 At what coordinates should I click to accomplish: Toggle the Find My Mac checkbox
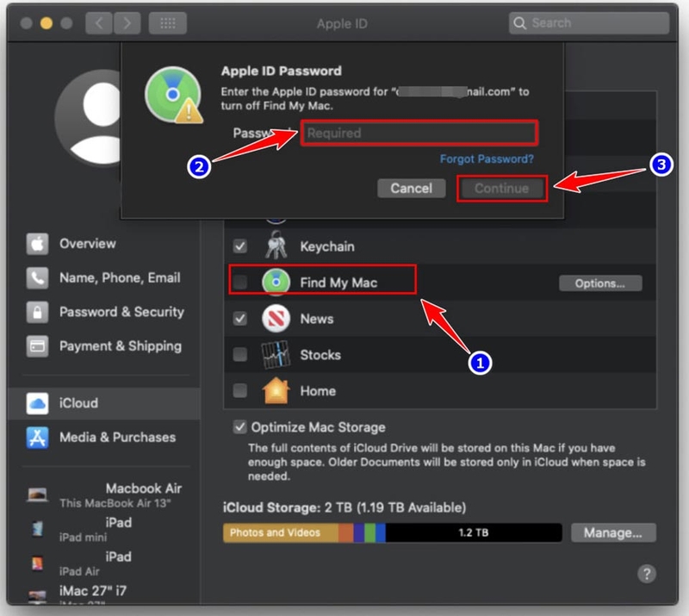point(240,282)
